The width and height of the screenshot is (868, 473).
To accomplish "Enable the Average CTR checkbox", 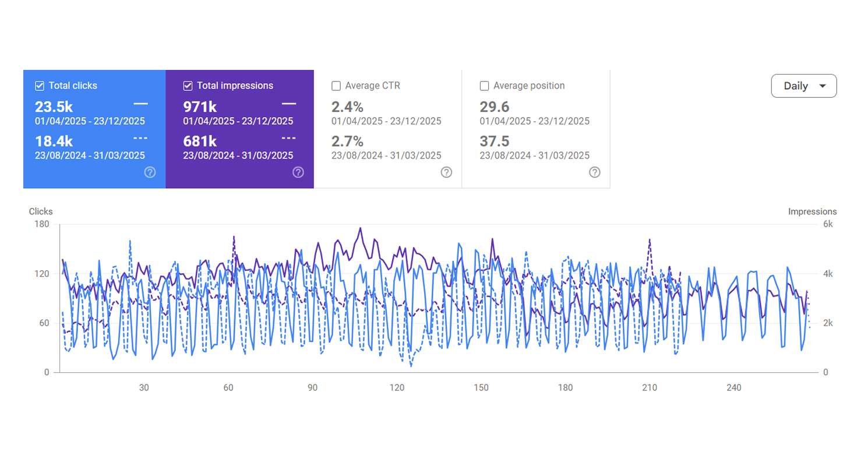I will (x=336, y=86).
